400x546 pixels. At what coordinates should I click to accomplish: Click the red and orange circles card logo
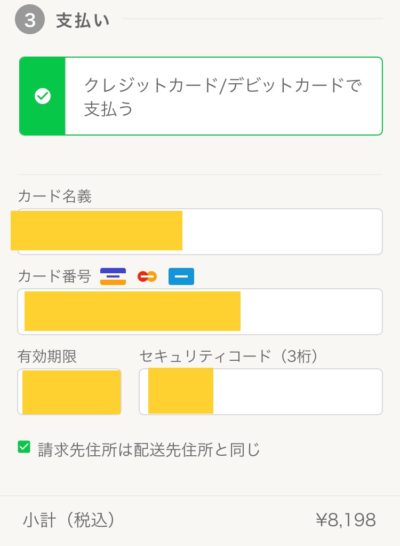[147, 276]
